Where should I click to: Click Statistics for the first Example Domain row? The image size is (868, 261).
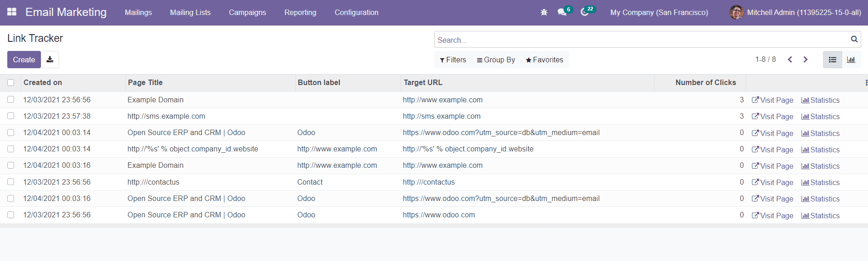(x=820, y=100)
